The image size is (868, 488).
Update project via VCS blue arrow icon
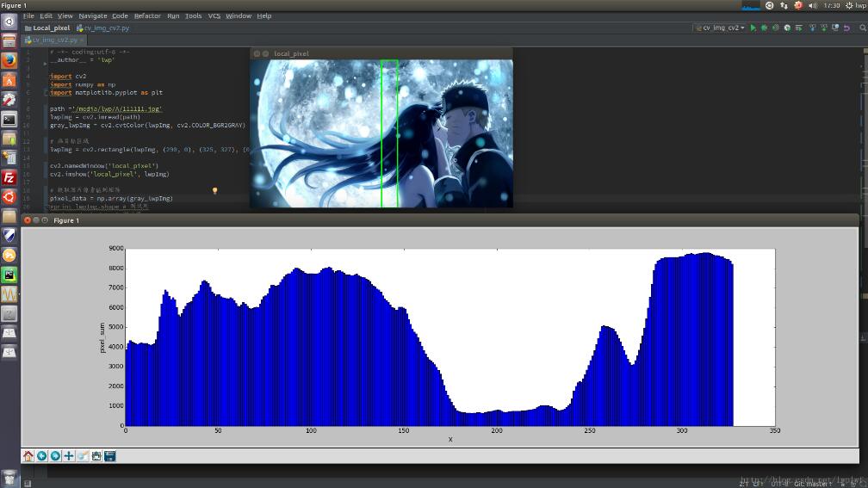[813, 28]
